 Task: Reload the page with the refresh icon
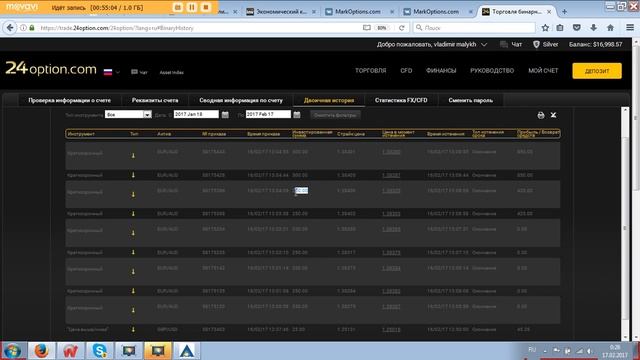[x=402, y=28]
